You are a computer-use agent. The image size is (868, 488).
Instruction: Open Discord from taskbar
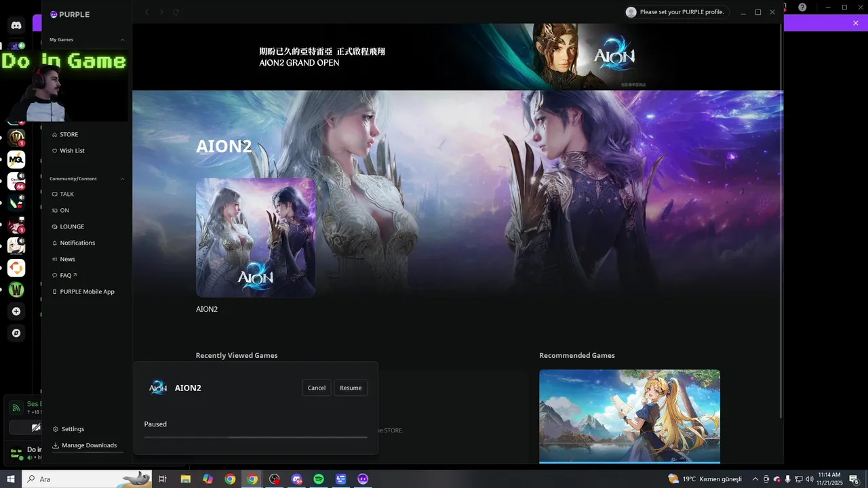(x=296, y=479)
